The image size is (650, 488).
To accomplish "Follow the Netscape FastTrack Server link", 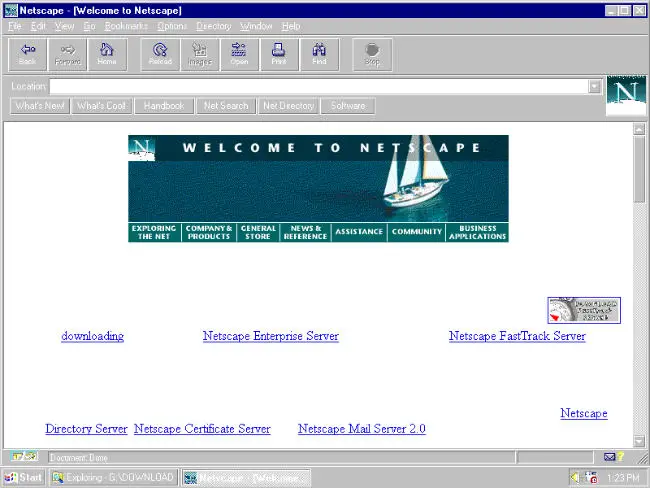I will click(517, 336).
